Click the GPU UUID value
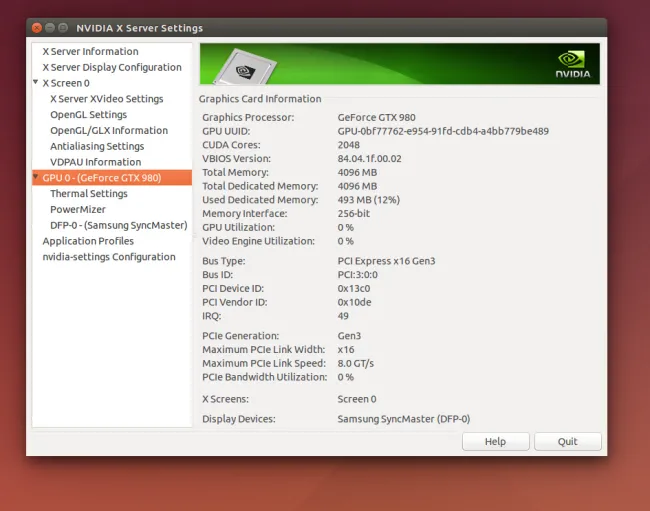650x511 pixels. [x=443, y=131]
